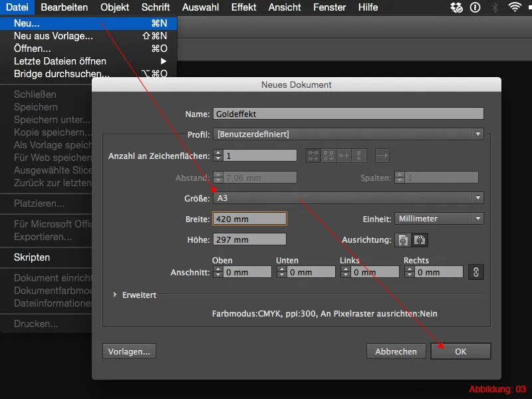Image resolution: width=532 pixels, height=399 pixels.
Task: Open the Größe A3 dropdown
Action: [348, 198]
